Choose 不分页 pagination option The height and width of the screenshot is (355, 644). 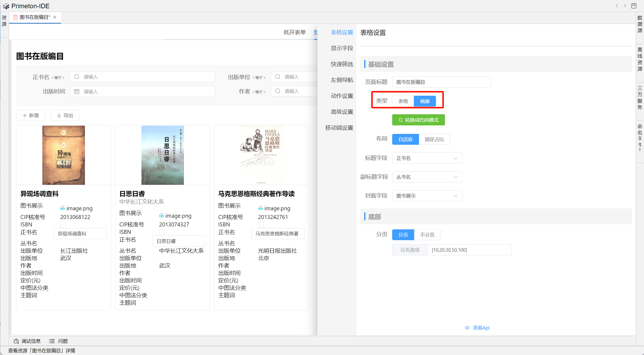tap(427, 235)
